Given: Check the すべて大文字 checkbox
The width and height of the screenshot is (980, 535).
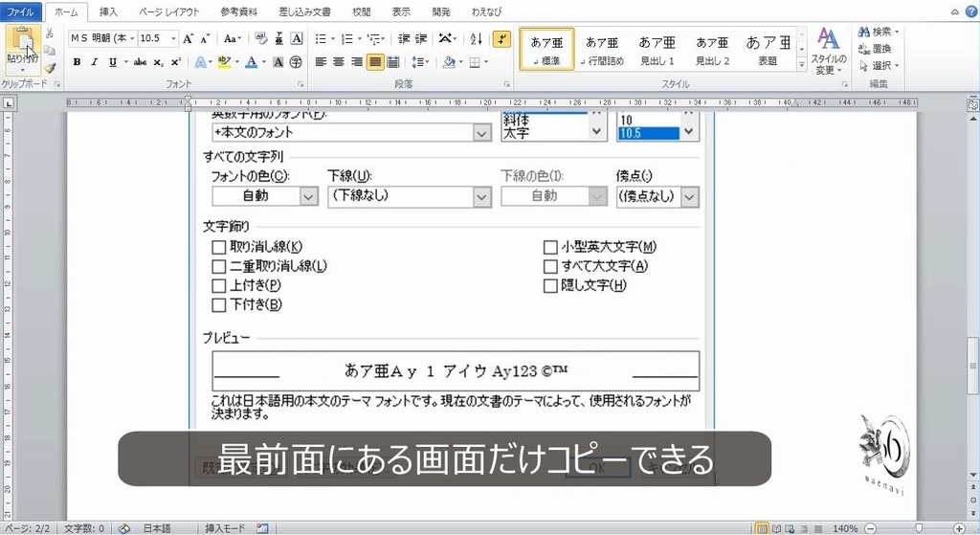Looking at the screenshot, I should click(550, 267).
